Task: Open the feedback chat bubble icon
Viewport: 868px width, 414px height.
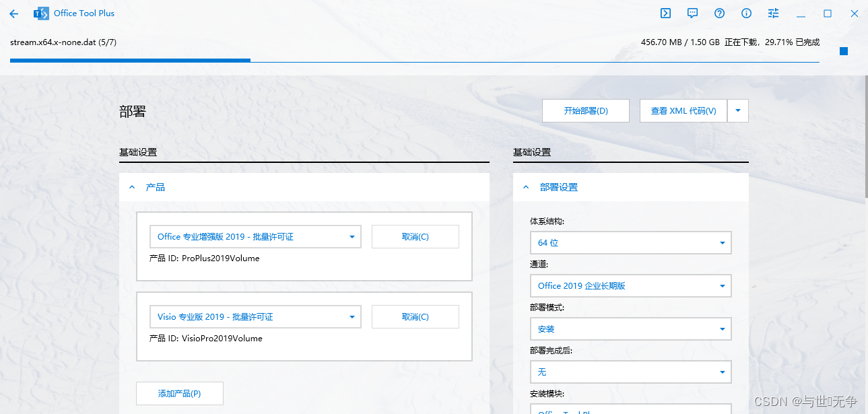Action: click(692, 13)
